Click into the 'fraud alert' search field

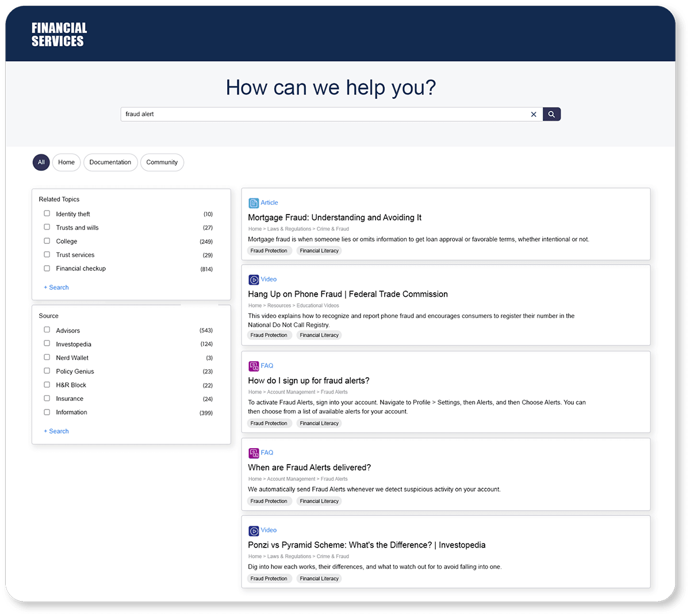pos(322,114)
